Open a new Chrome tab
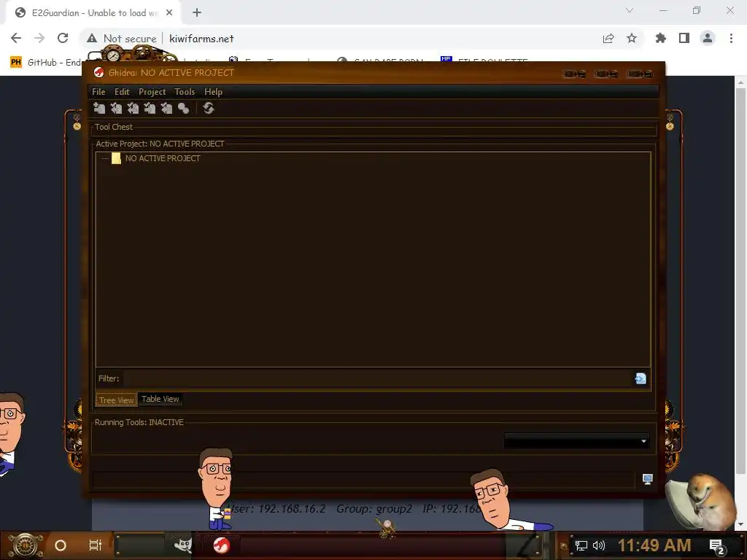The height and width of the screenshot is (560, 747). tap(197, 13)
